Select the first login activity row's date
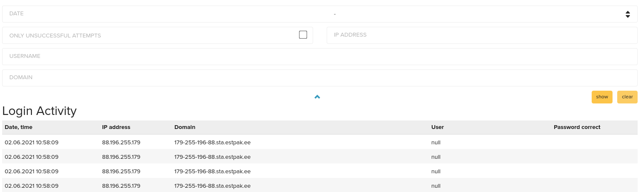This screenshot has width=644, height=192. click(x=31, y=142)
